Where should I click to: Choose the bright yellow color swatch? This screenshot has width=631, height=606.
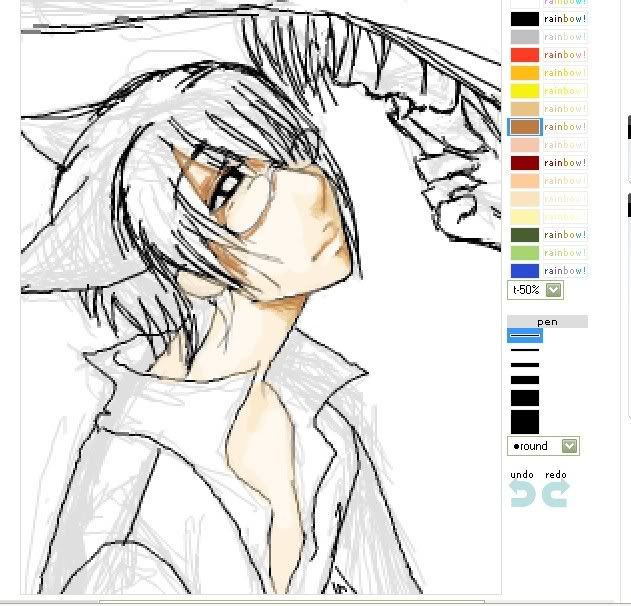tap(525, 91)
